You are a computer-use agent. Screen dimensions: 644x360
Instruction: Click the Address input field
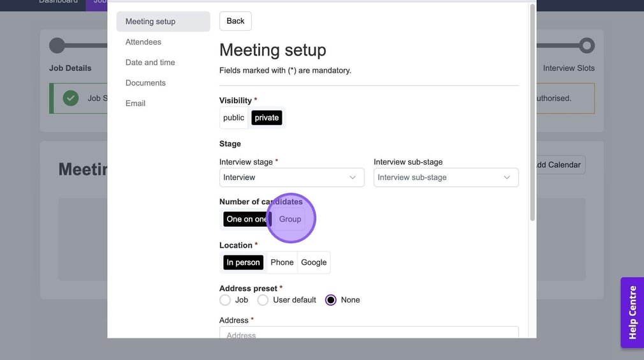[369, 333]
